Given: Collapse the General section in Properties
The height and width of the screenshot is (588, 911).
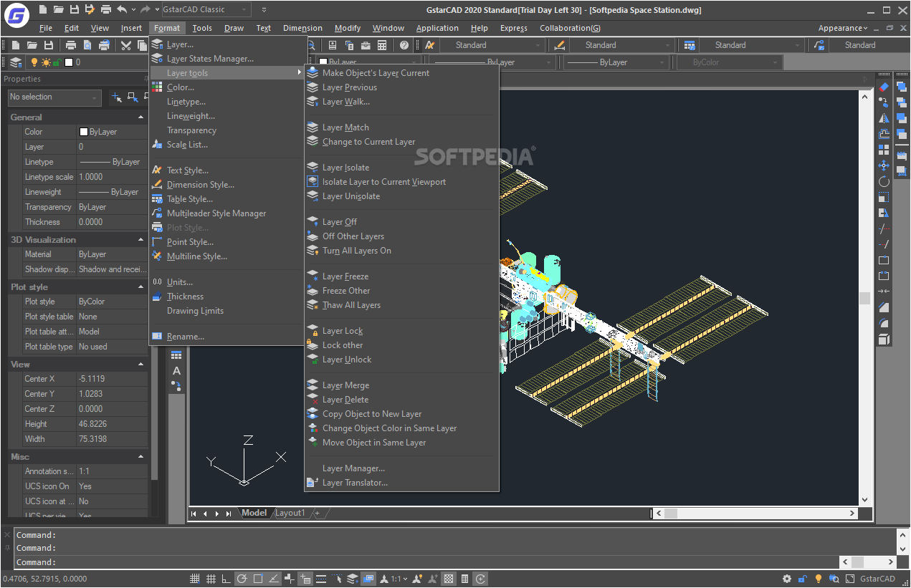Looking at the screenshot, I should pyautogui.click(x=140, y=117).
